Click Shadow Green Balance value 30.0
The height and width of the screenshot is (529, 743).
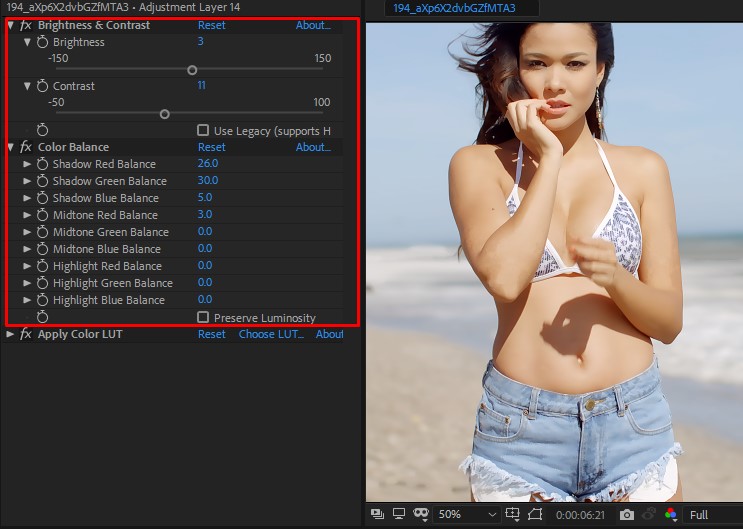pyautogui.click(x=208, y=180)
